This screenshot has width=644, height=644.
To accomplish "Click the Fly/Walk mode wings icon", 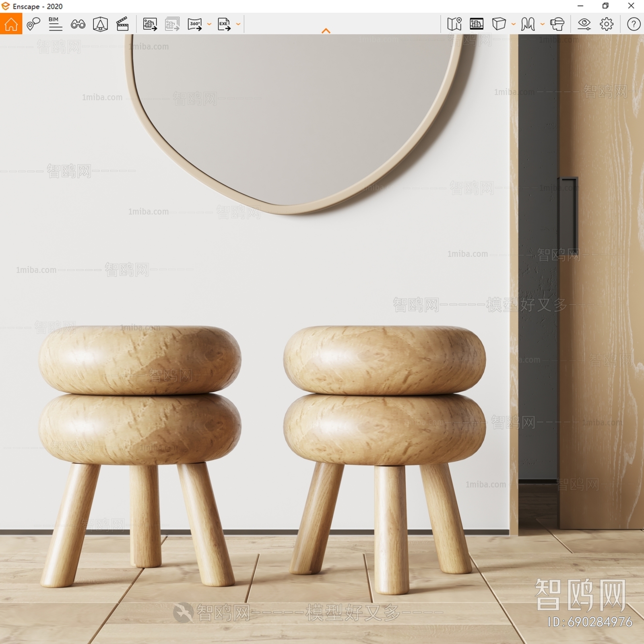I will pyautogui.click(x=528, y=24).
